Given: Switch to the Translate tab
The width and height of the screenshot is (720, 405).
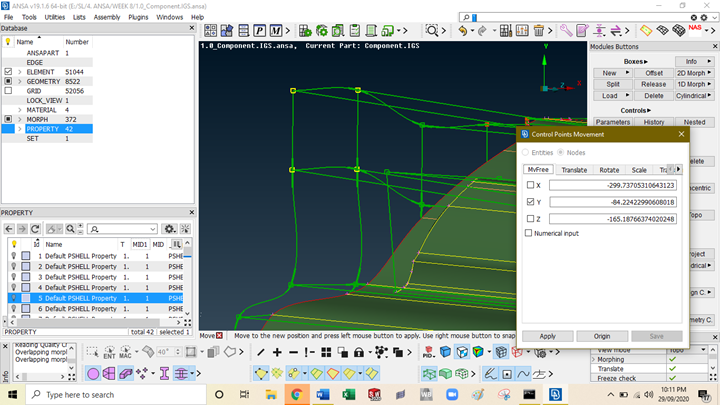Looking at the screenshot, I should (x=574, y=170).
